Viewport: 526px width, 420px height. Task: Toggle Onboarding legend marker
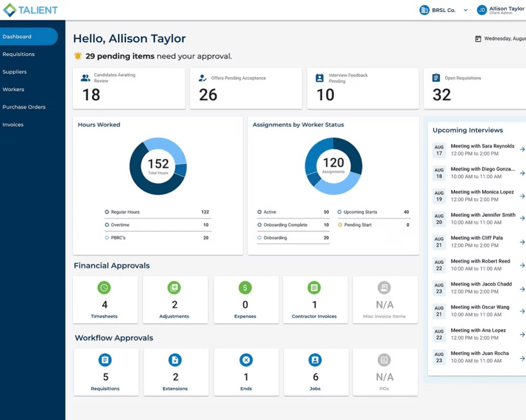[x=259, y=238]
